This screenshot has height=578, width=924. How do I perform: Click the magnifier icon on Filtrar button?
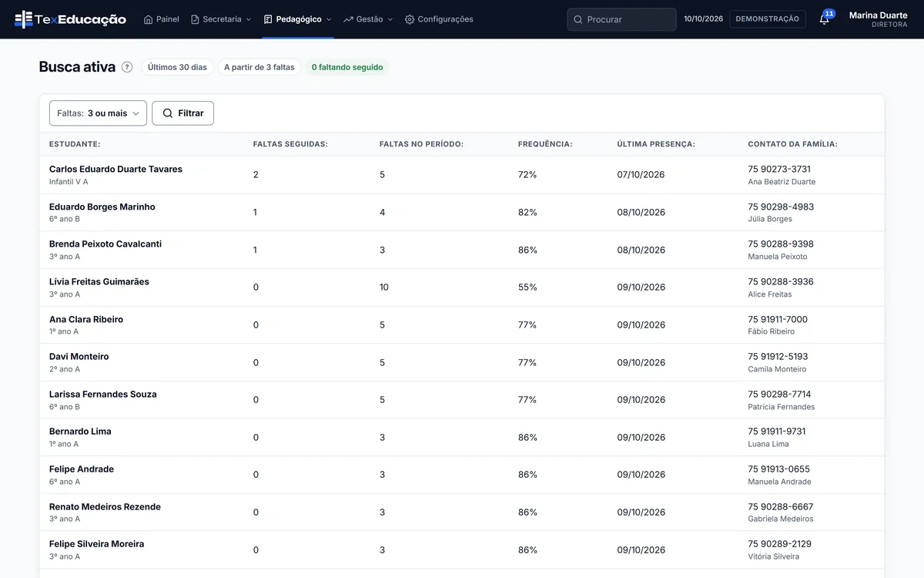[168, 113]
